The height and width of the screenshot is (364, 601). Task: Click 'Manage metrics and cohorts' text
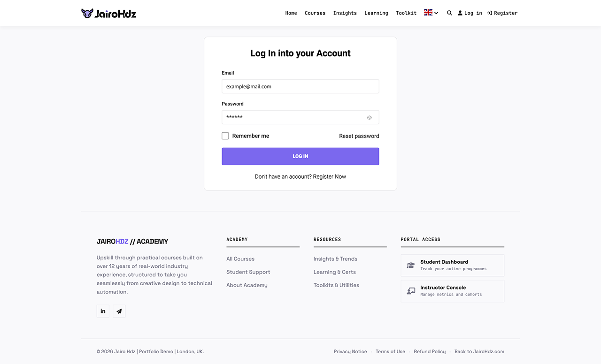click(x=451, y=295)
